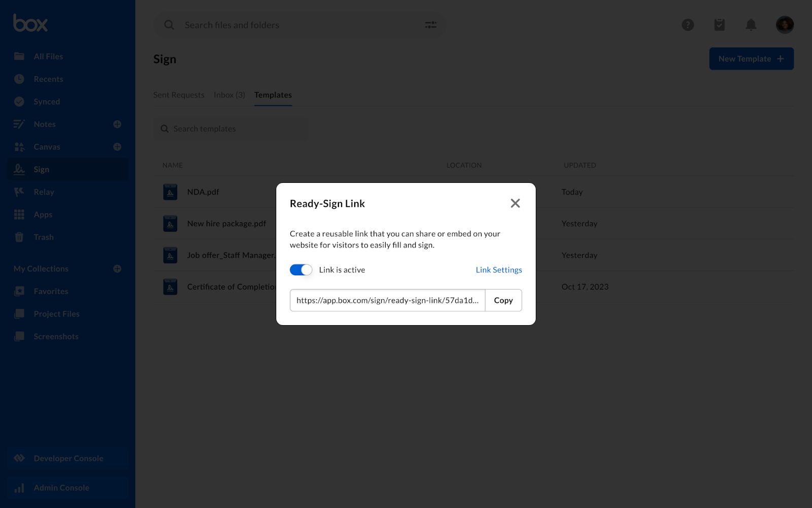Close the Ready-Sign Link dialog

(x=515, y=203)
